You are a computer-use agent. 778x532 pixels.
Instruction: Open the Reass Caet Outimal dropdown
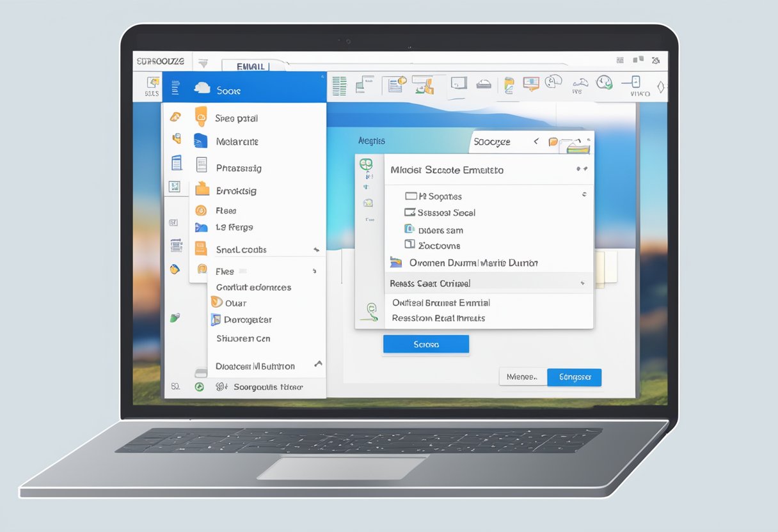489,282
